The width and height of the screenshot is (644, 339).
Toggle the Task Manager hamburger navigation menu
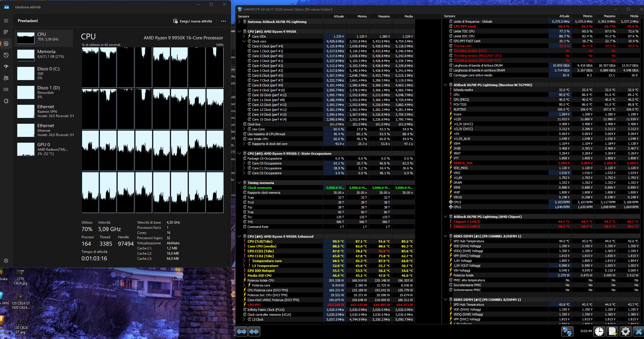[6, 21]
